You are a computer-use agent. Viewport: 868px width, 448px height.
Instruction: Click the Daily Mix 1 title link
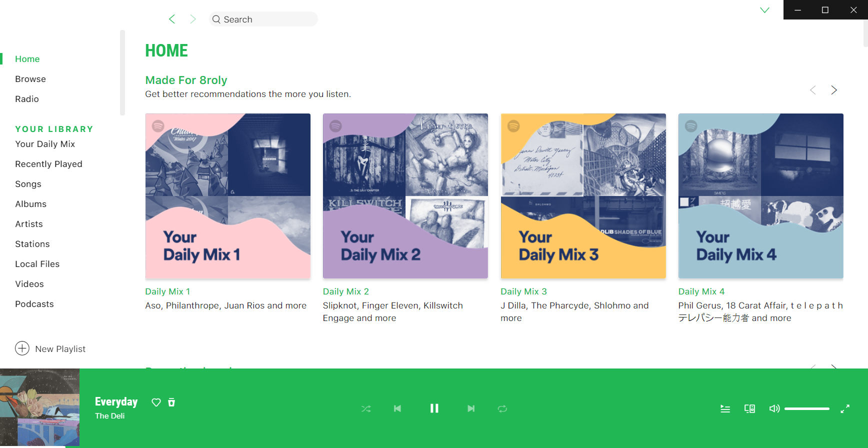pyautogui.click(x=167, y=291)
